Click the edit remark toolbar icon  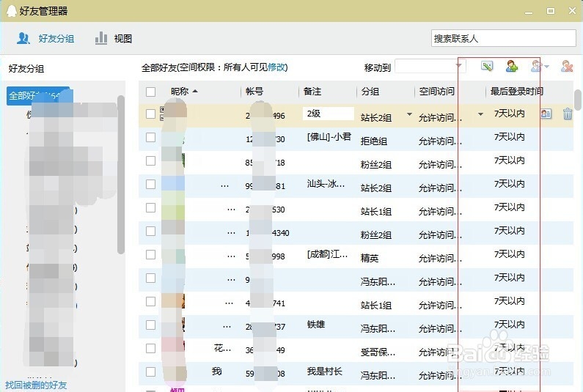487,66
